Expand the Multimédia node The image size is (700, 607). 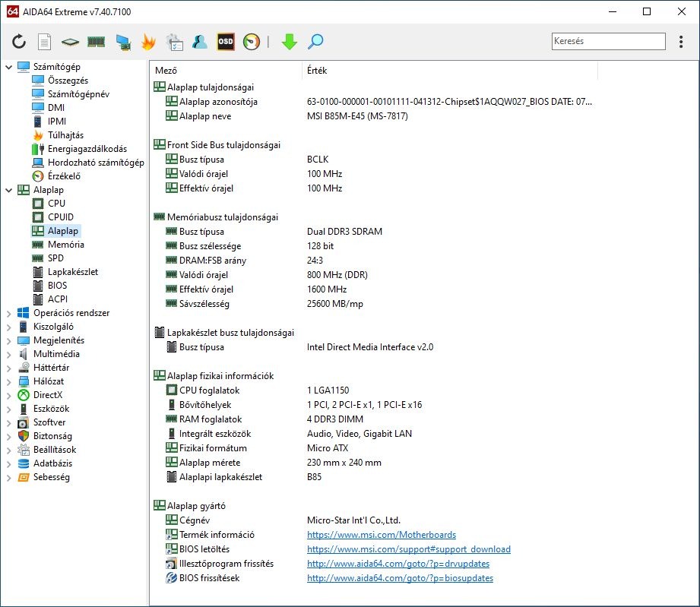(x=8, y=354)
